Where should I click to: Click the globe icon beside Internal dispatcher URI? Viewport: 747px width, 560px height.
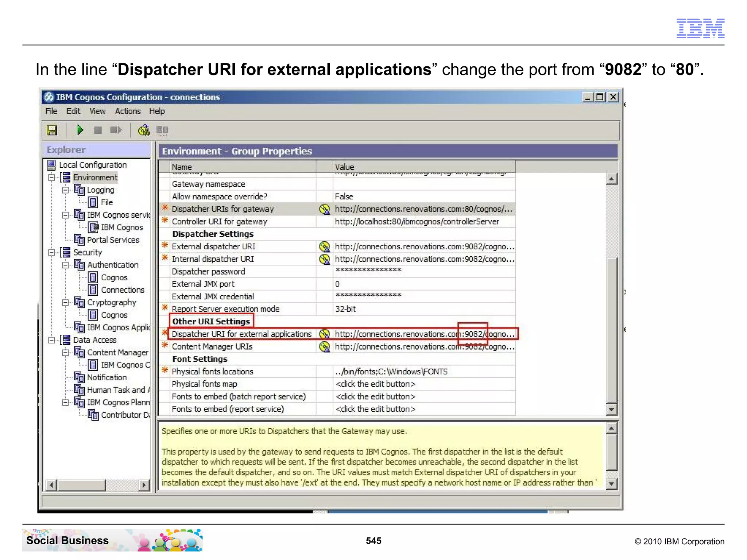point(324,259)
